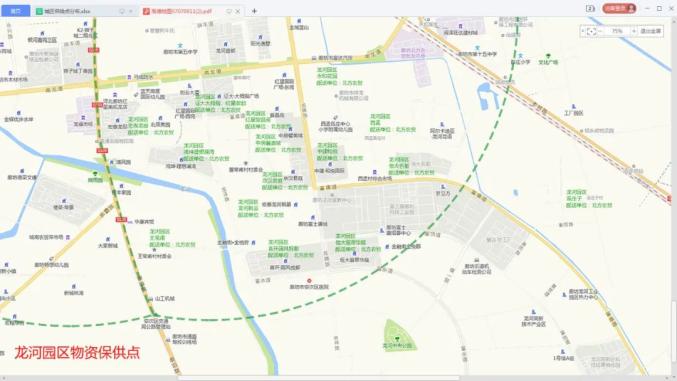Open the red user login badge
This screenshot has height=381, width=677.
[619, 8]
